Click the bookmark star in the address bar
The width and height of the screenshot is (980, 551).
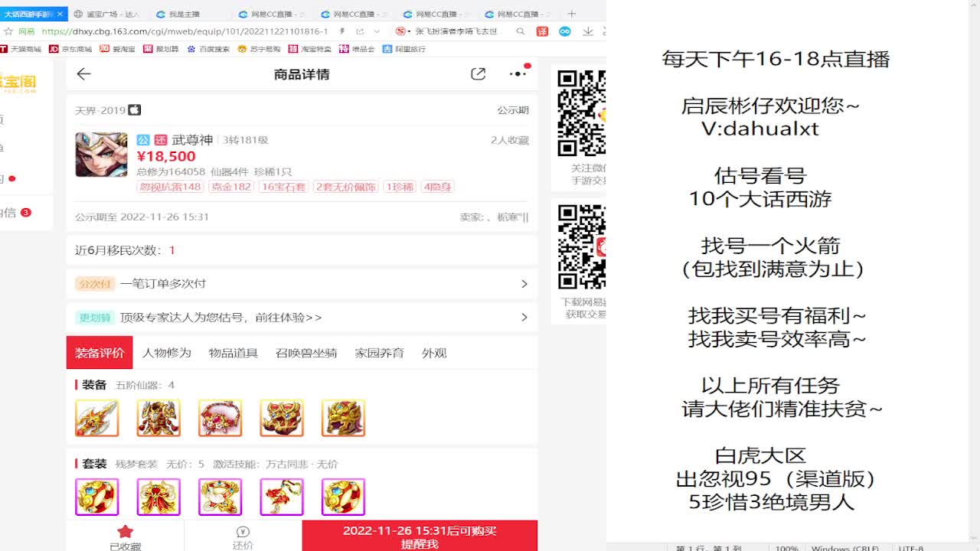(x=8, y=31)
